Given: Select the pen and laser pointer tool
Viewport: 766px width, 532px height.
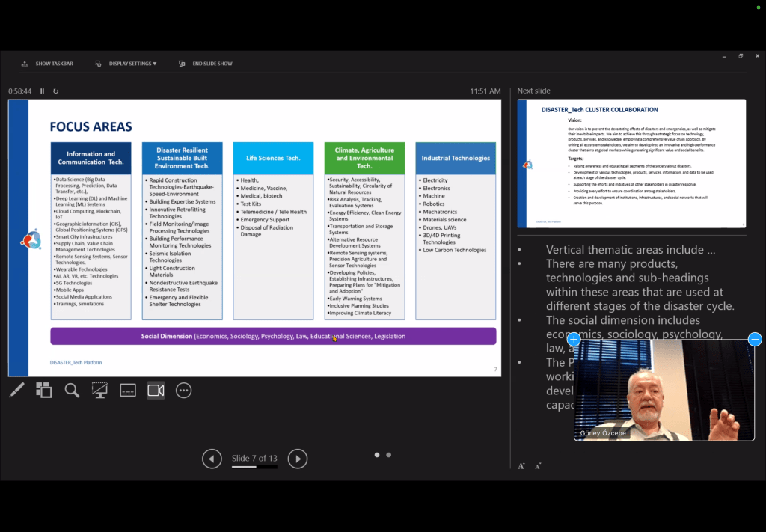Looking at the screenshot, I should (16, 390).
